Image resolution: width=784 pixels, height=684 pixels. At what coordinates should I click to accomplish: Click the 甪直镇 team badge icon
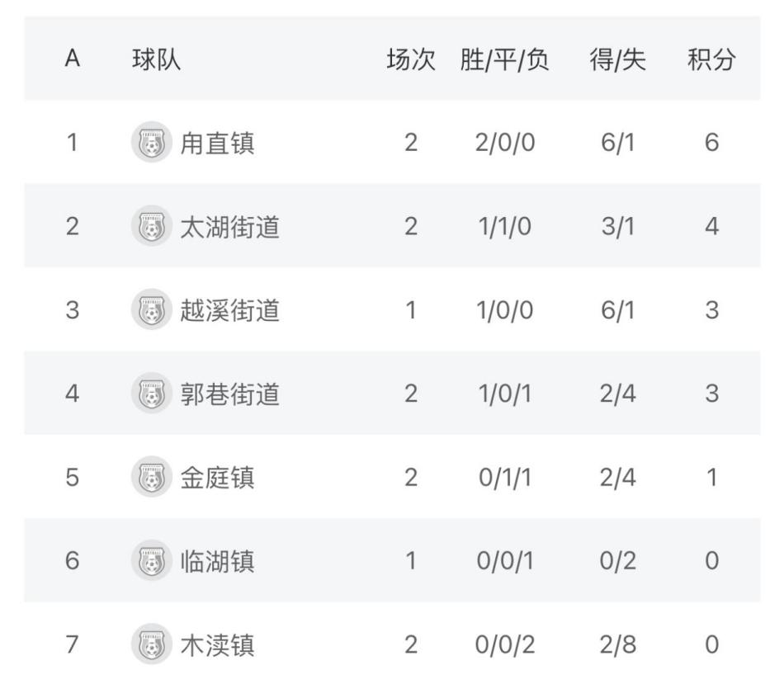click(151, 143)
